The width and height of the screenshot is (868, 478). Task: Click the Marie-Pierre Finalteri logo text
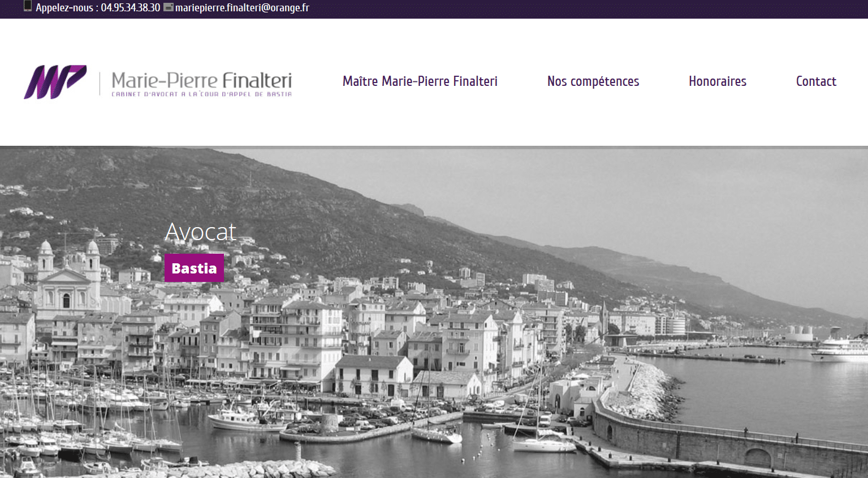(202, 80)
